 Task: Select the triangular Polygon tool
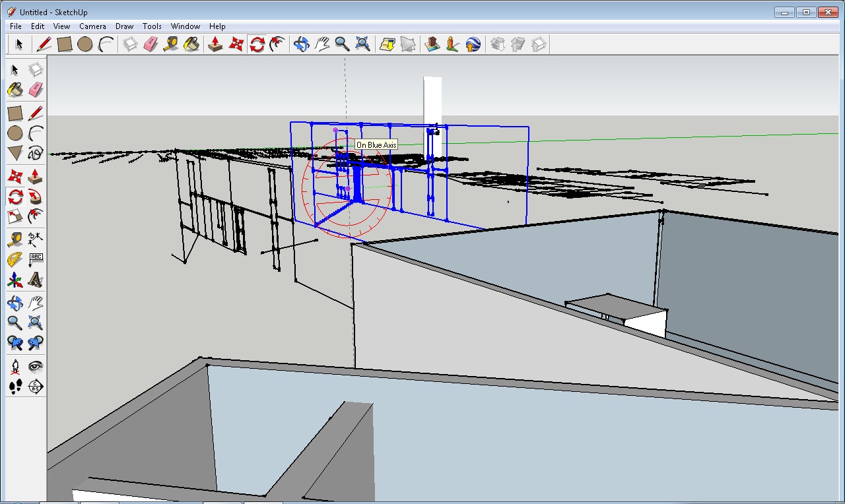pyautogui.click(x=15, y=153)
